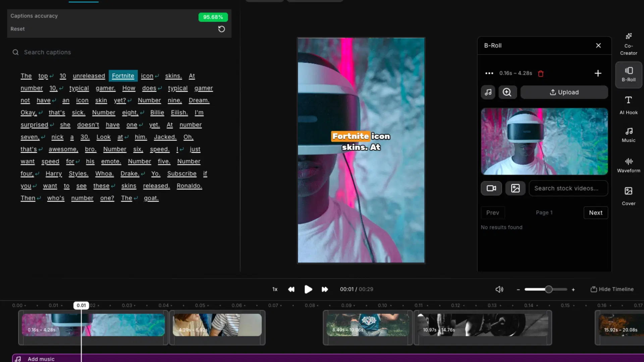Switch B-Roll search to stock videos
The height and width of the screenshot is (362, 644).
[491, 188]
